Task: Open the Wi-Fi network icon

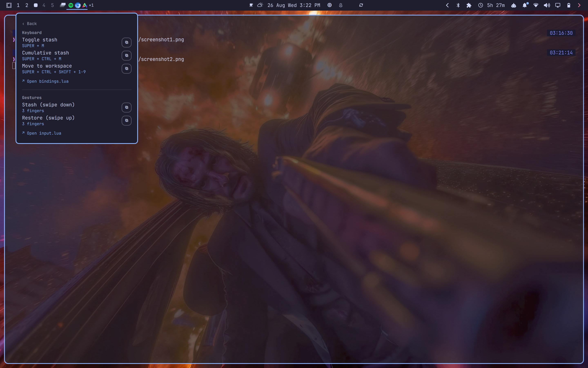Action: click(x=536, y=5)
